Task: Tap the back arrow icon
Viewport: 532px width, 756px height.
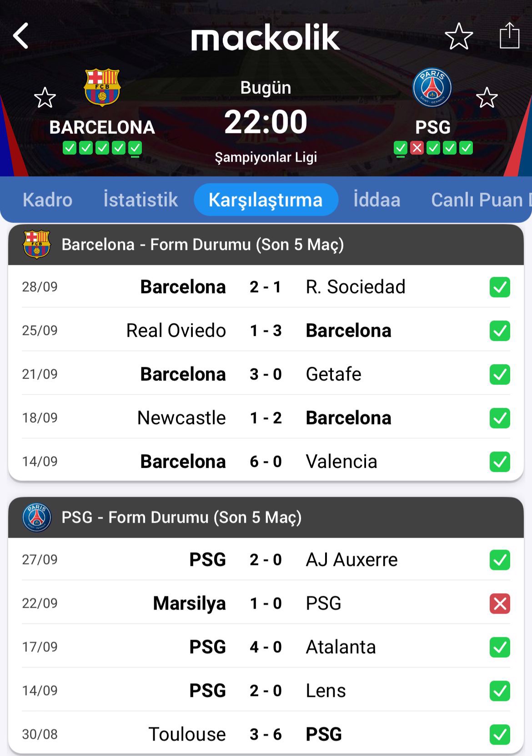Action: tap(21, 36)
